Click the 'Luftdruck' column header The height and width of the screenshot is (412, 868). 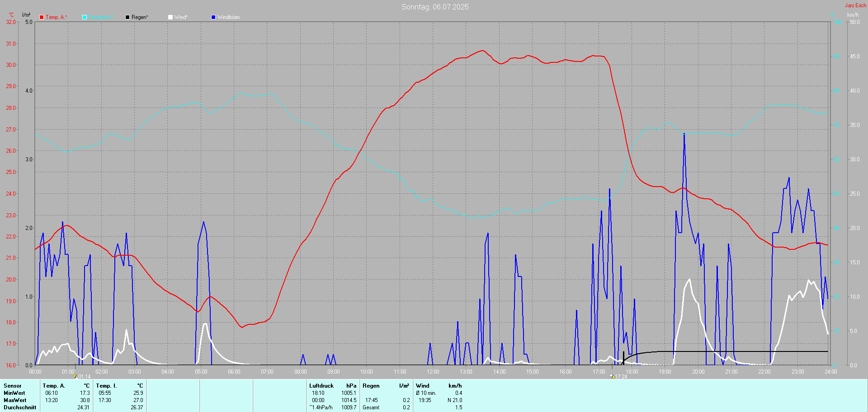[x=321, y=386]
